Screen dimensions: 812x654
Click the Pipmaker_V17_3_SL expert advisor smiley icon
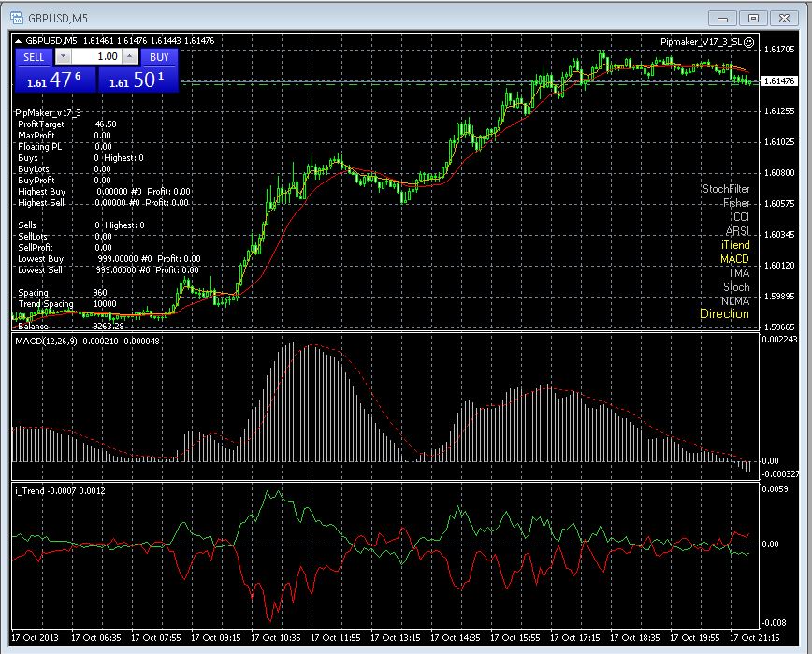point(748,42)
